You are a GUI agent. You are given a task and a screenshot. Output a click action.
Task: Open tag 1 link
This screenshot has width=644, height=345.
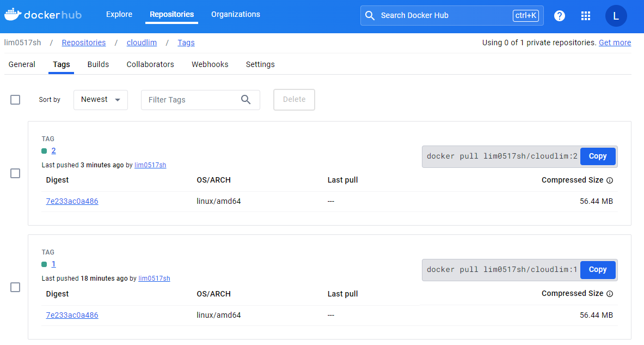coord(53,264)
